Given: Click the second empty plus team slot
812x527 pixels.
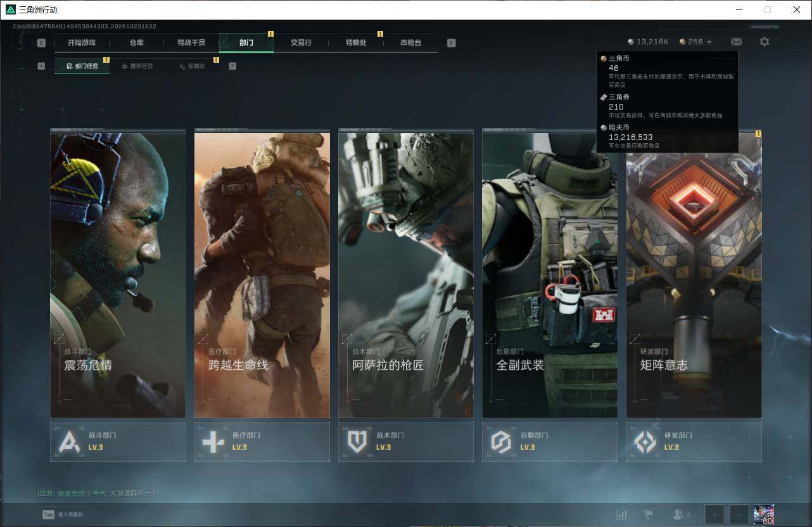Looking at the screenshot, I should point(739,514).
